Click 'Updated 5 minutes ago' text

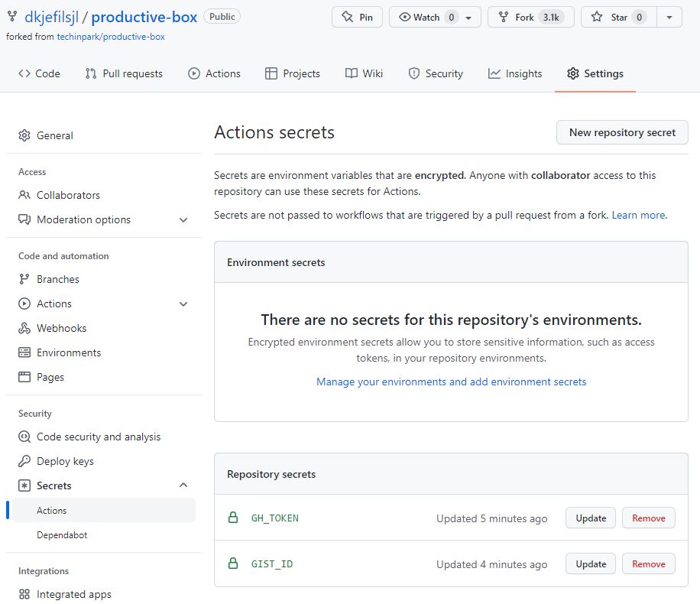tap(491, 518)
